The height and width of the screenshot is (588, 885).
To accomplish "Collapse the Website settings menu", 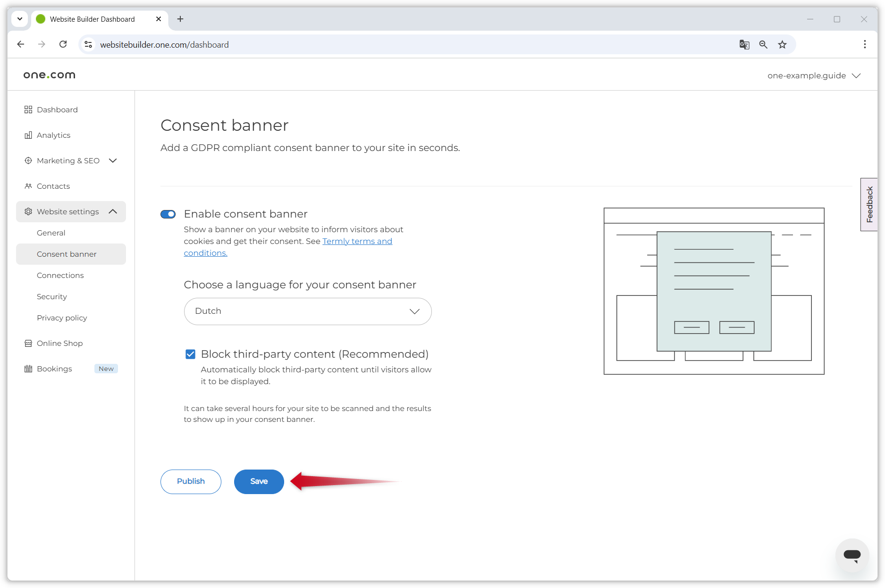I will (x=113, y=211).
